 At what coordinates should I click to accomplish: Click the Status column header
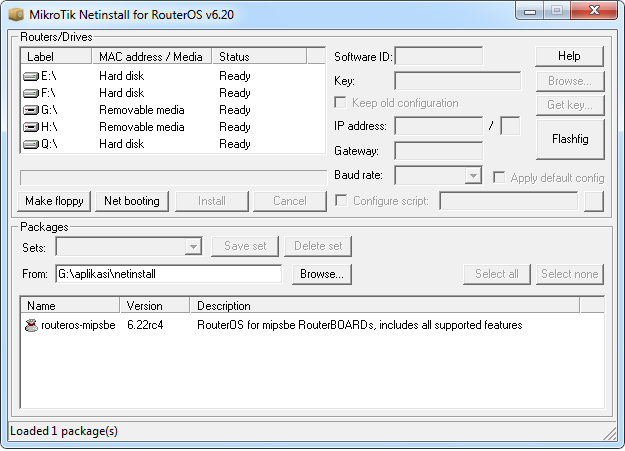(x=259, y=57)
